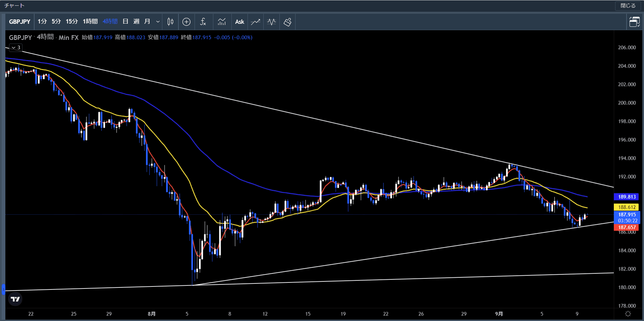Click the pulse waveform icon
This screenshot has height=321, width=644.
[x=272, y=22]
